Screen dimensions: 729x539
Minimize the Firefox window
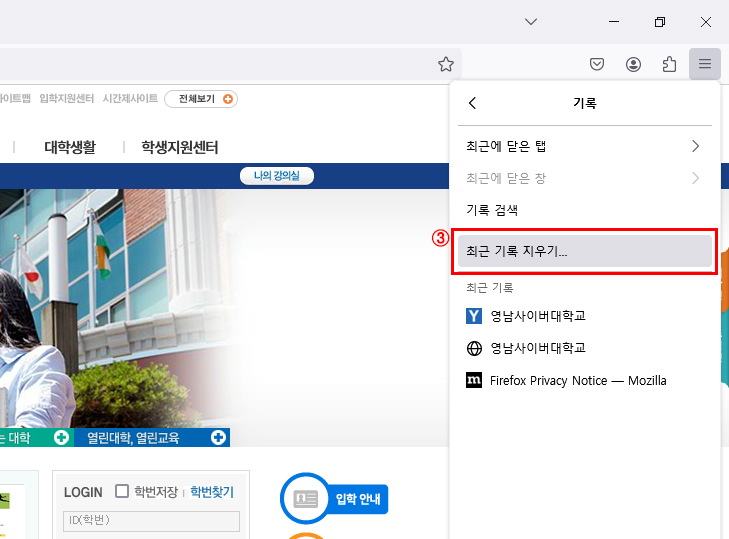[x=614, y=22]
